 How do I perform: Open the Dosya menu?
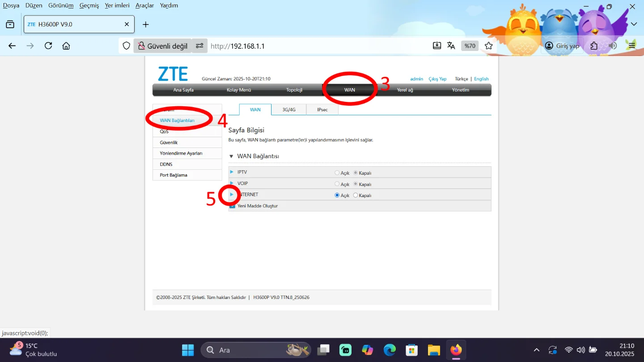coord(11,5)
